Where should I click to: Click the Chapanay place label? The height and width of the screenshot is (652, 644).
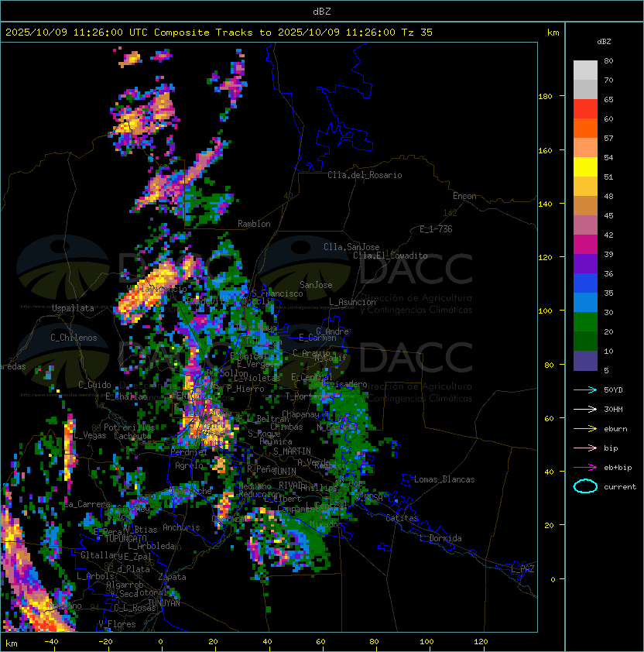coord(300,414)
